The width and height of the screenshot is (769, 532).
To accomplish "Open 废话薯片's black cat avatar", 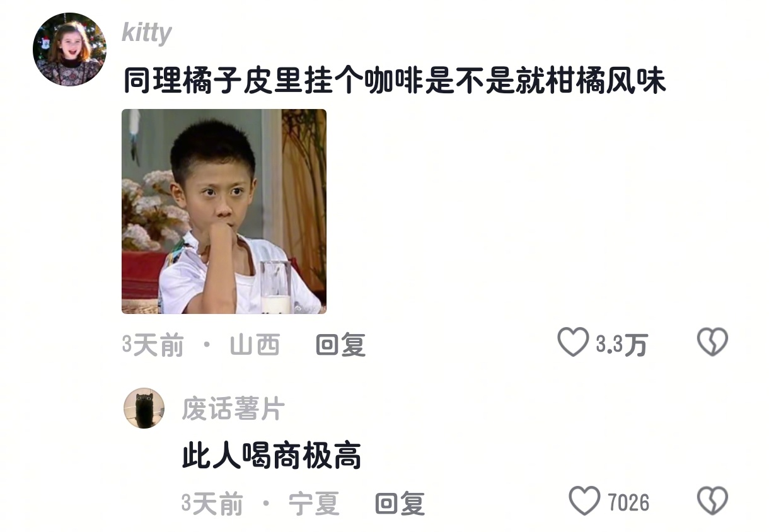I will point(144,408).
